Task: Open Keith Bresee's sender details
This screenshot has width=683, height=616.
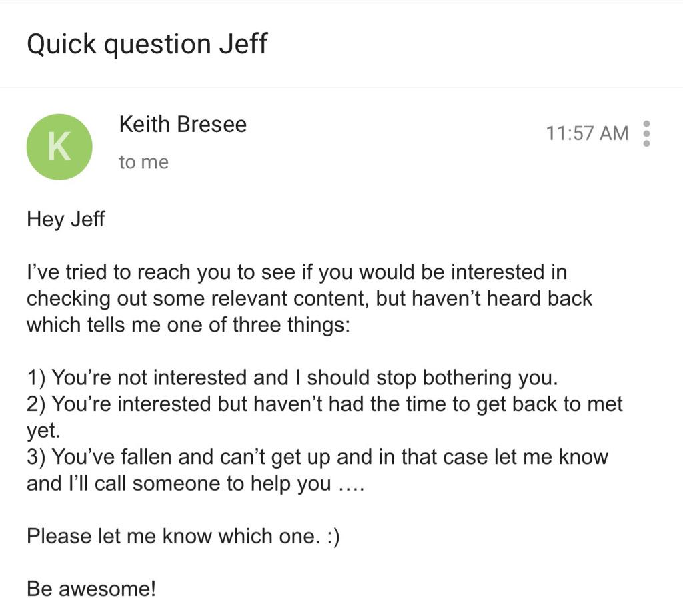Action: click(183, 124)
